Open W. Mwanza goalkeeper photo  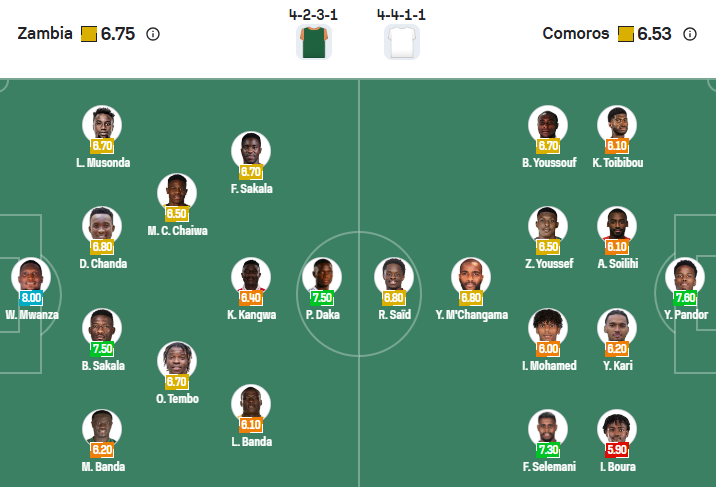[30, 275]
